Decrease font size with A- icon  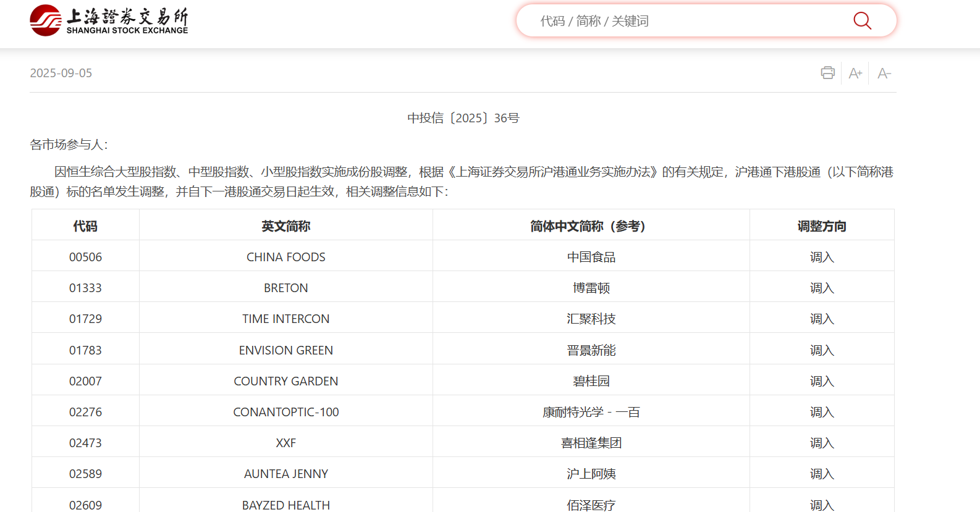click(884, 73)
